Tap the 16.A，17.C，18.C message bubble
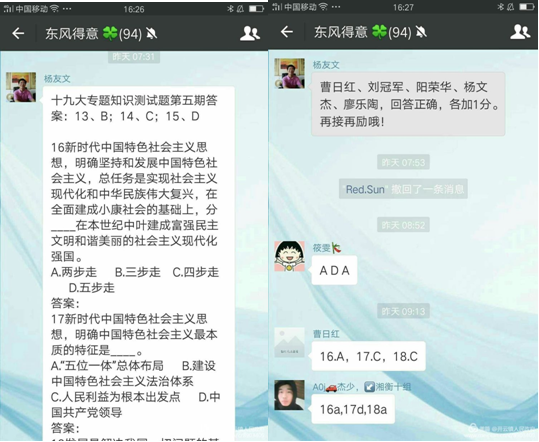Viewport: 539px width, 442px height. [368, 356]
